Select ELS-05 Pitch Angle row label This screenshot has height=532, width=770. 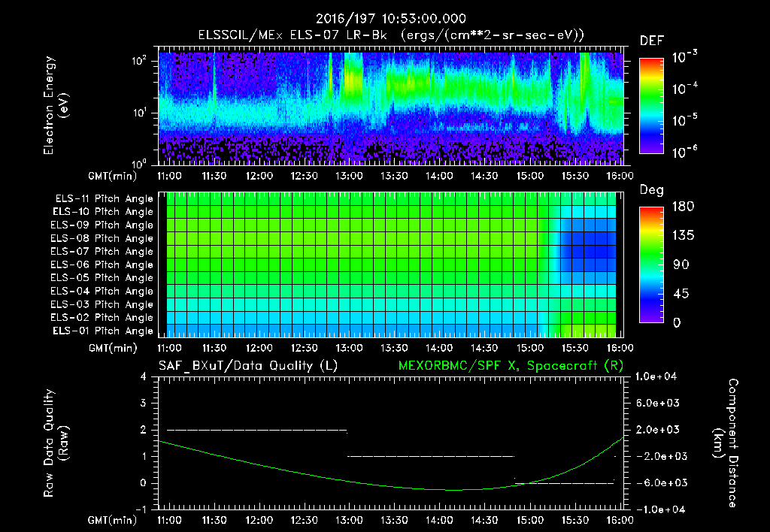point(102,278)
